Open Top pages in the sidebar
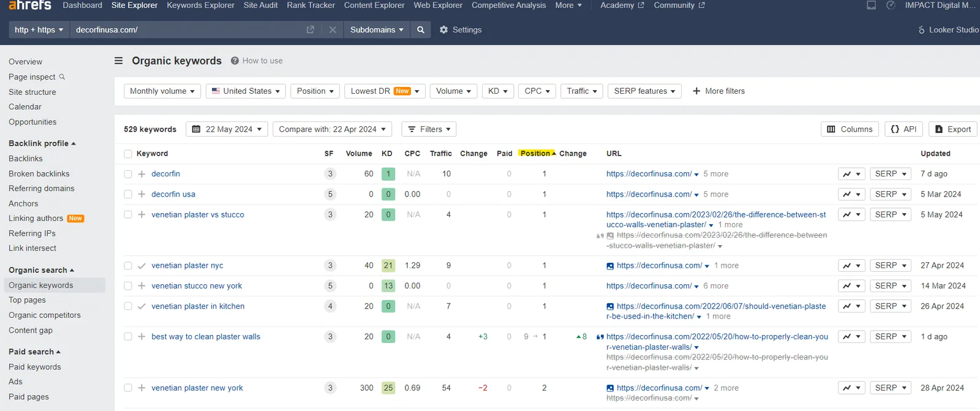 pyautogui.click(x=27, y=300)
